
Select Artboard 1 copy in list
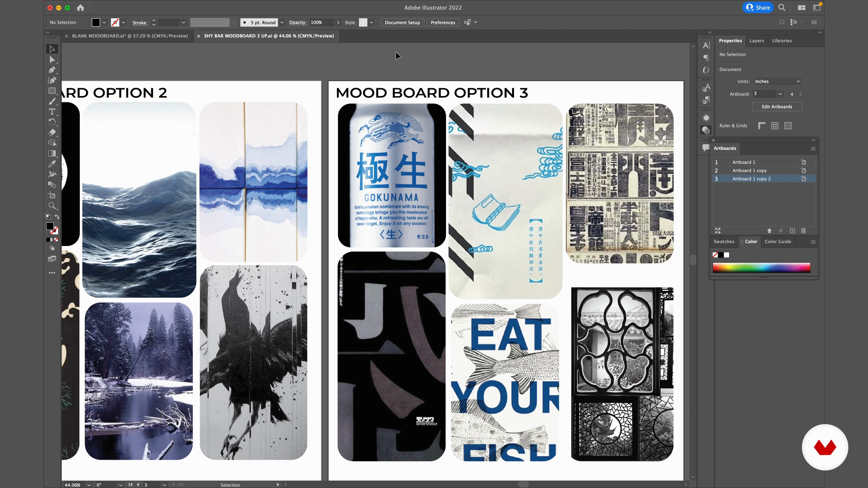749,170
